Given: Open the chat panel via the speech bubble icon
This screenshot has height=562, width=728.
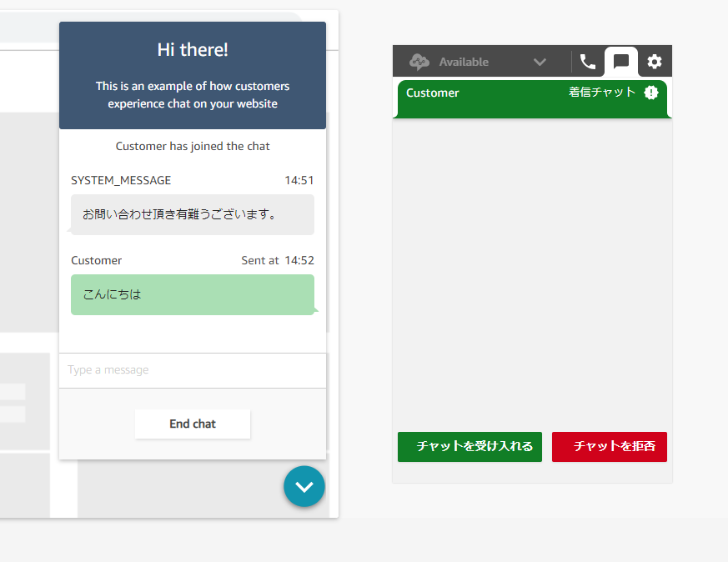Looking at the screenshot, I should tap(620, 61).
